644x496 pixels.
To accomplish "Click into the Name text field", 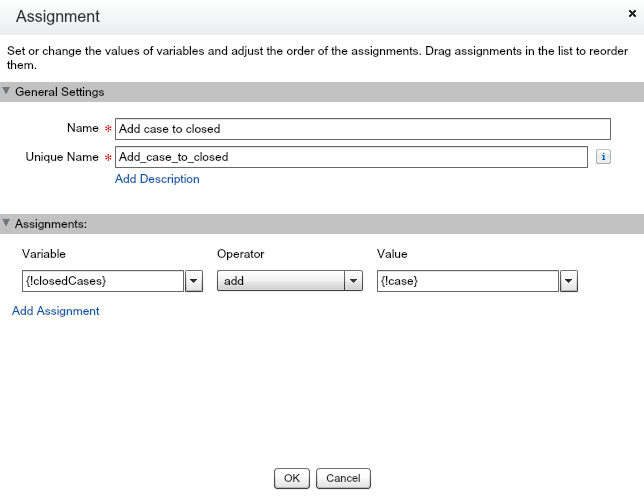I will click(362, 129).
